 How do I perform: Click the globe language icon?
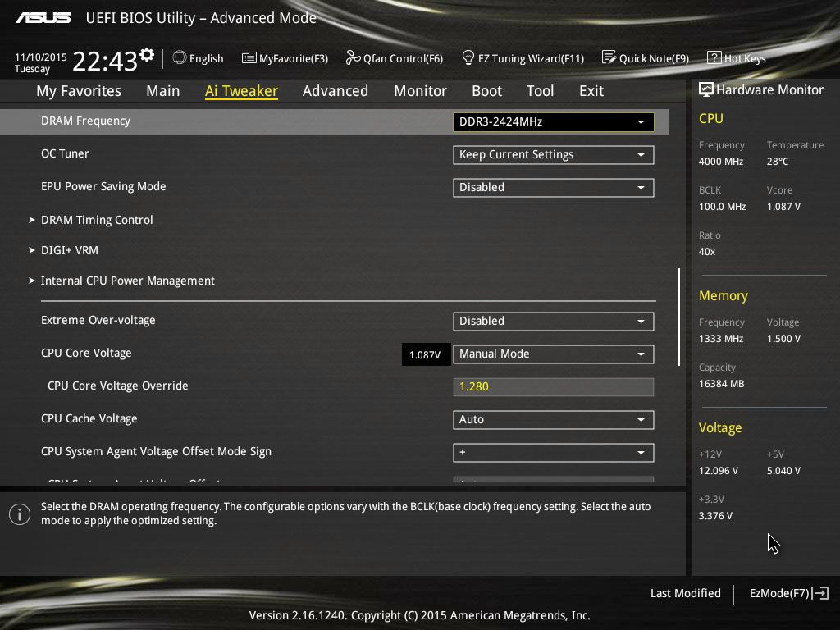pos(180,57)
